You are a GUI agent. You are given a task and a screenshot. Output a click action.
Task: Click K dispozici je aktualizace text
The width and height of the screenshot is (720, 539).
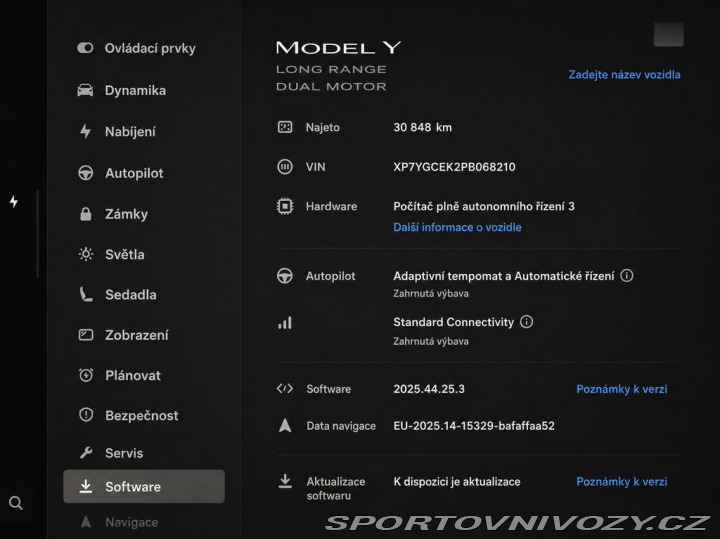point(457,482)
